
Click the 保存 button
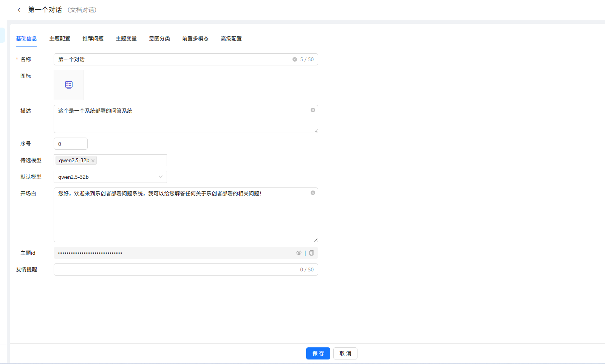[318, 353]
